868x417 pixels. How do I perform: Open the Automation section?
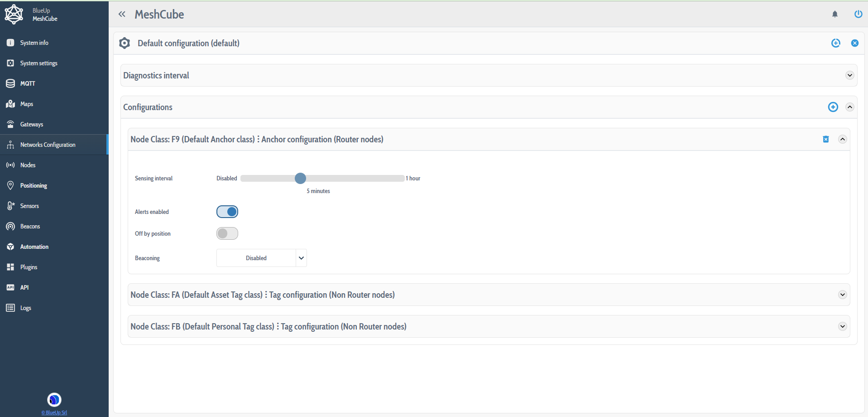coord(34,247)
